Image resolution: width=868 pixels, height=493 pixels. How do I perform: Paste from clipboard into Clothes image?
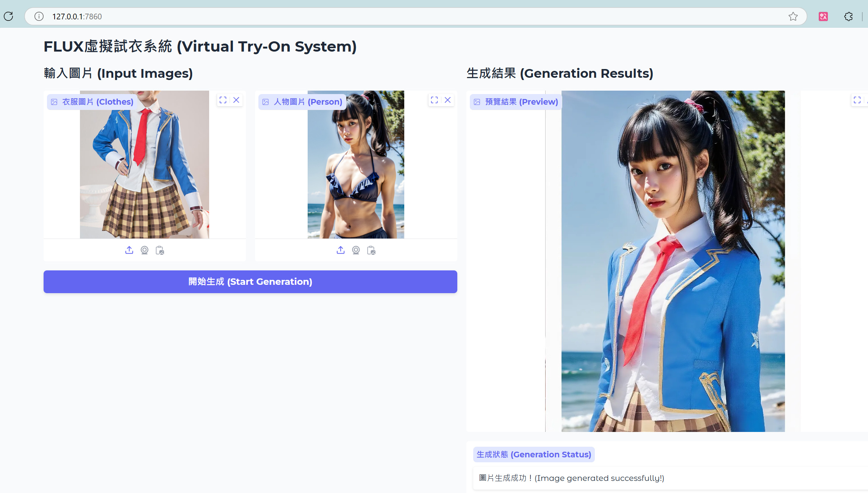160,250
